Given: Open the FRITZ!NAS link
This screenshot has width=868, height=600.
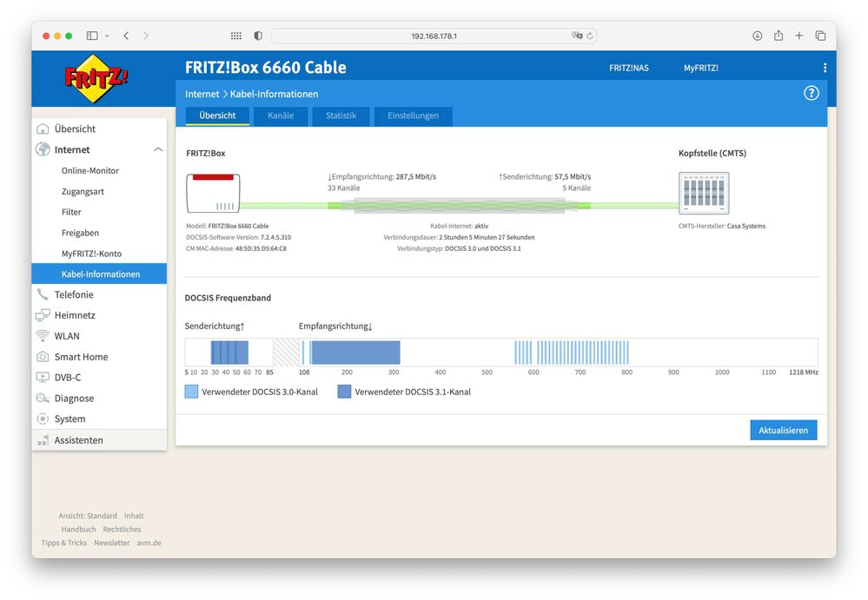Looking at the screenshot, I should point(629,68).
